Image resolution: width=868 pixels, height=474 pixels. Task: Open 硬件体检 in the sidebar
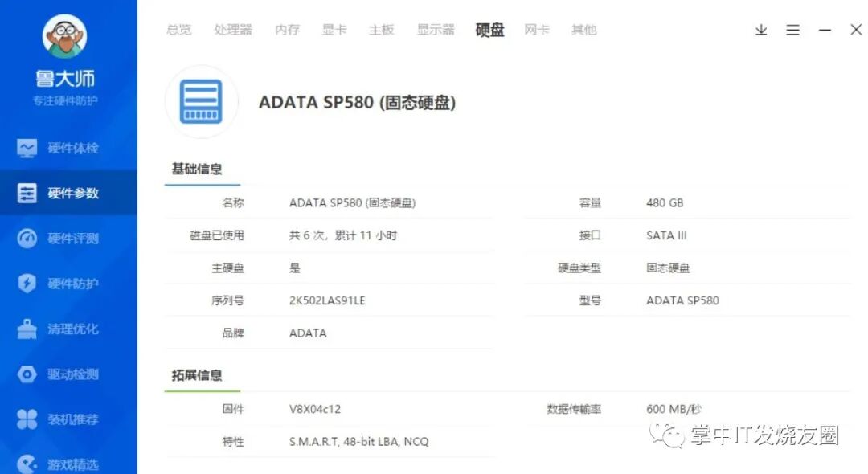coord(68,148)
